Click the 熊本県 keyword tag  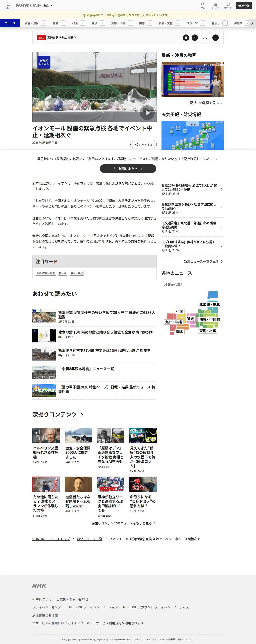click(63, 273)
